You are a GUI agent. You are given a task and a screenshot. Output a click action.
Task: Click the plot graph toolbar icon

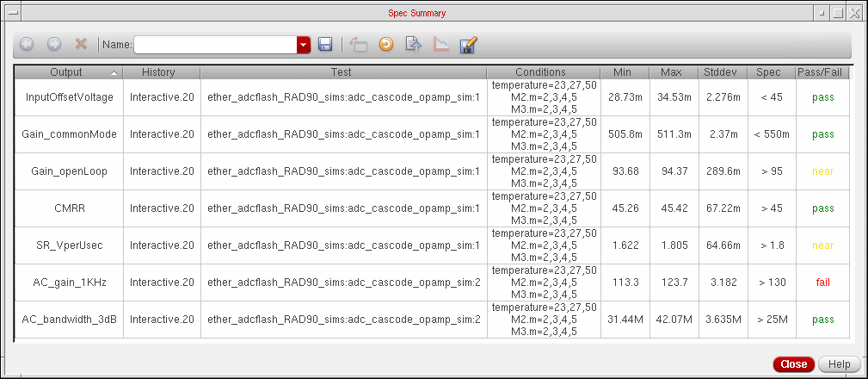click(x=440, y=44)
